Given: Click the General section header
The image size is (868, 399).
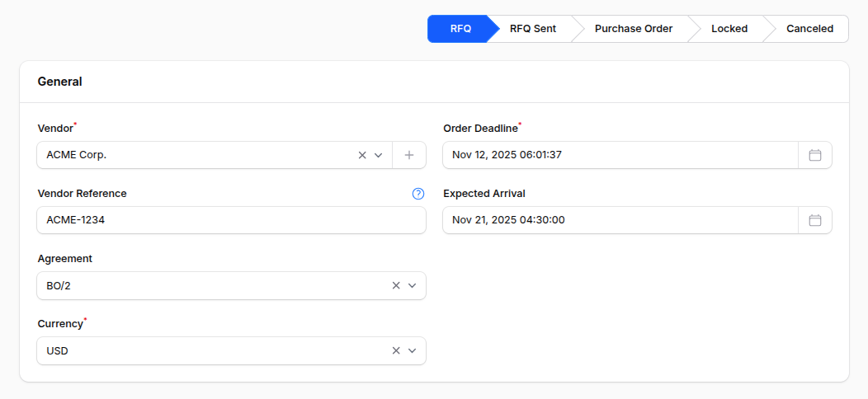Looking at the screenshot, I should [x=60, y=82].
